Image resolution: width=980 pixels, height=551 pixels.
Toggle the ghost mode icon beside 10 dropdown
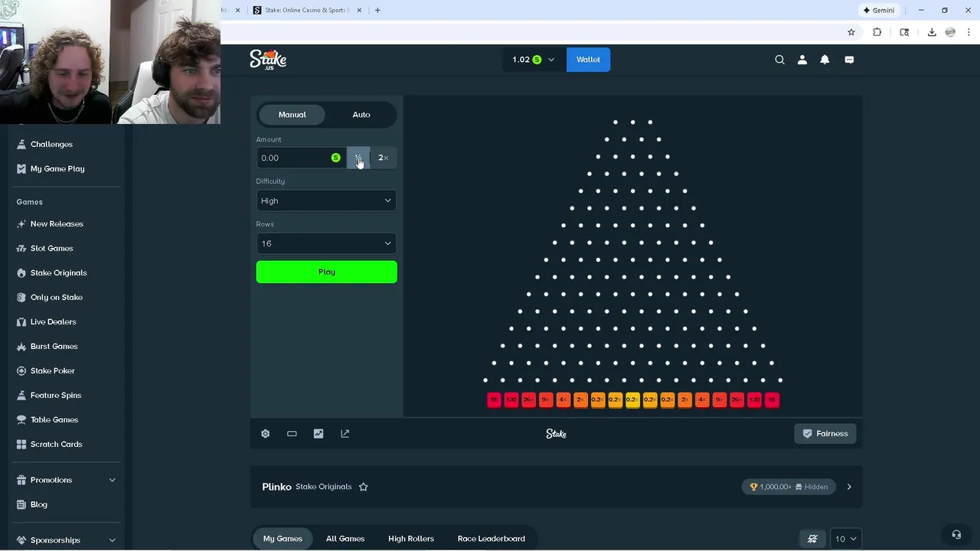tap(812, 539)
